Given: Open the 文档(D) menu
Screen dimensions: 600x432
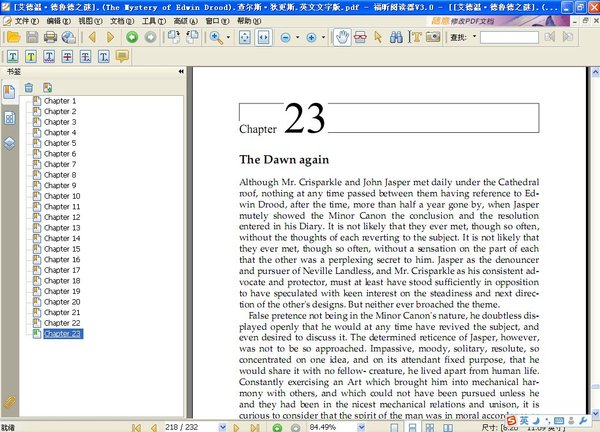Looking at the screenshot, I should 122,21.
